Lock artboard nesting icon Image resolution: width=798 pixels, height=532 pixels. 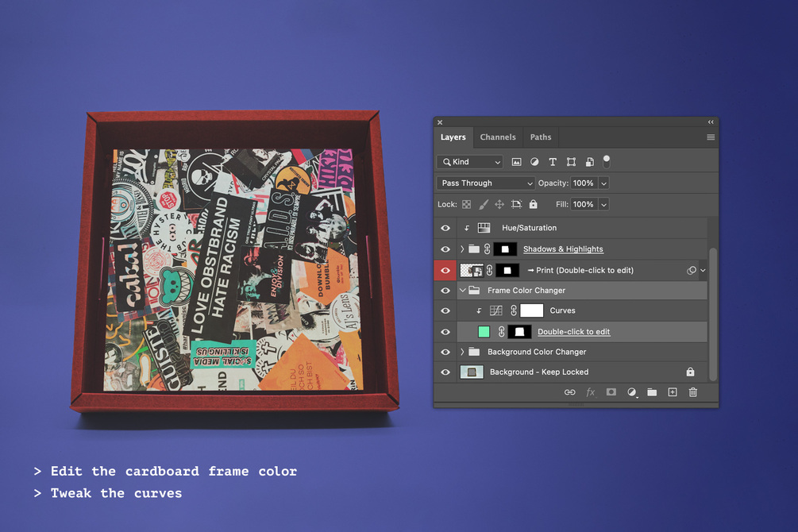tap(516, 204)
